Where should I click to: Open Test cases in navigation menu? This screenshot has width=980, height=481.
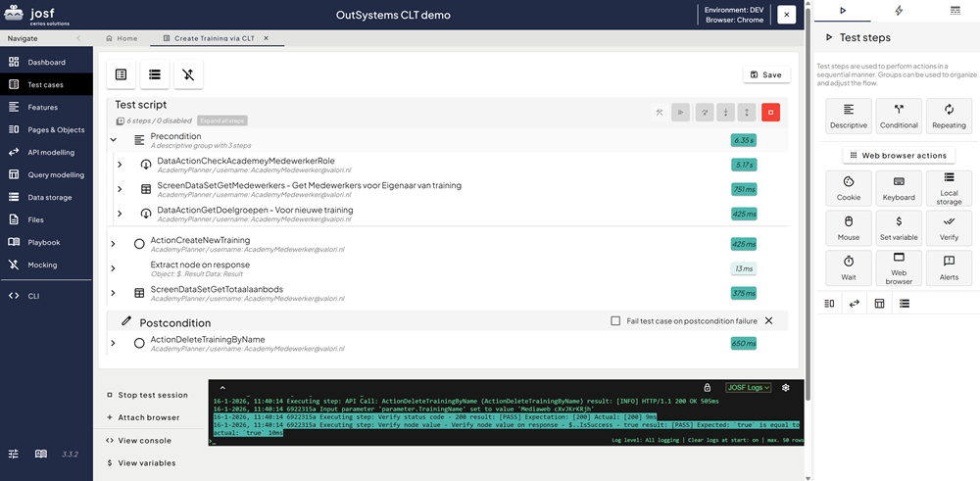coord(45,84)
